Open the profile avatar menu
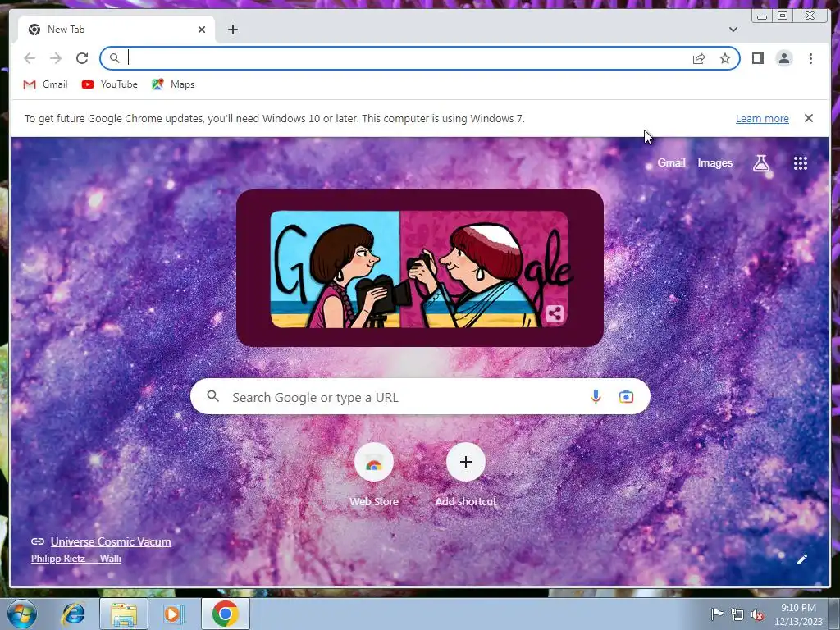This screenshot has width=840, height=630. pos(783,58)
